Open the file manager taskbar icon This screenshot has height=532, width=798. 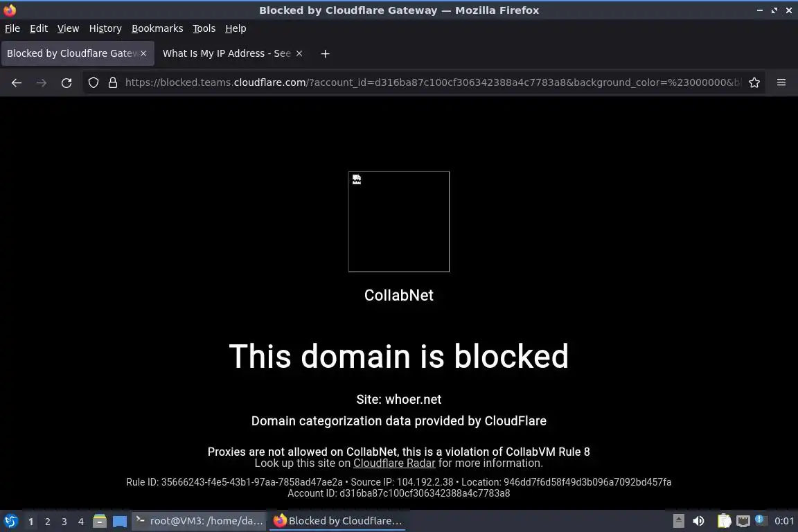100,521
